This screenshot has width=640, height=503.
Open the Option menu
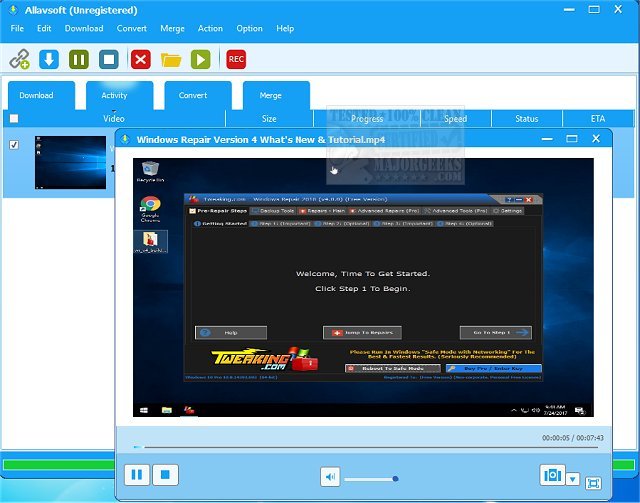click(249, 29)
